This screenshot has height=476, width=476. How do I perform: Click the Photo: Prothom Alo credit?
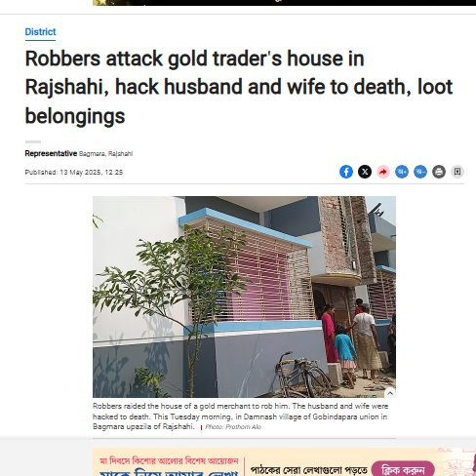click(x=233, y=427)
